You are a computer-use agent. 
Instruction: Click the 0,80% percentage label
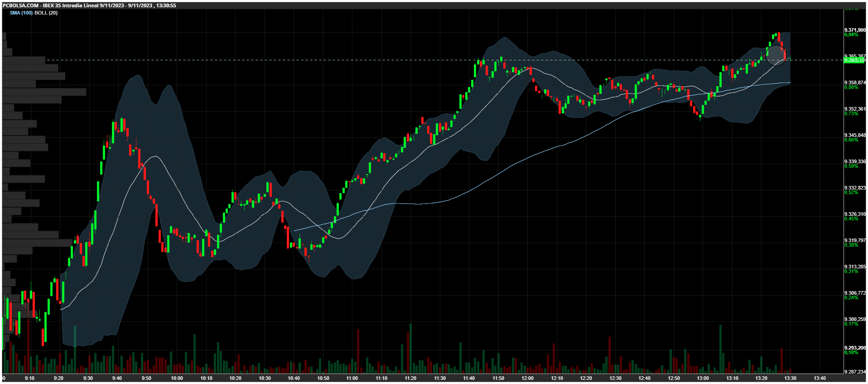851,87
